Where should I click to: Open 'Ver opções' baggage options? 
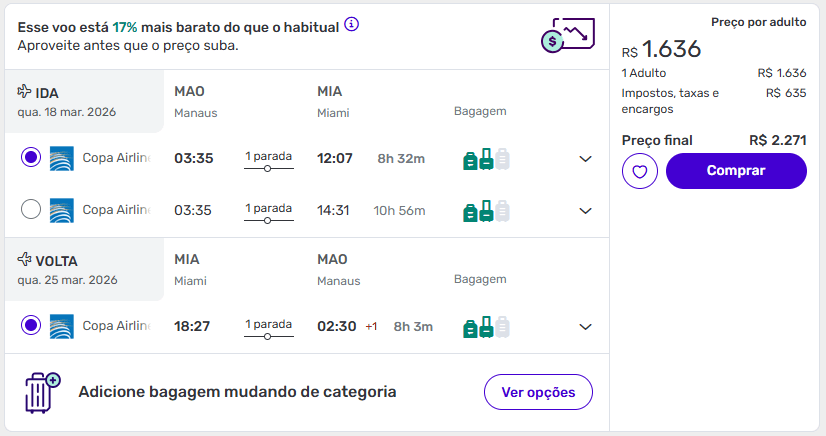538,392
